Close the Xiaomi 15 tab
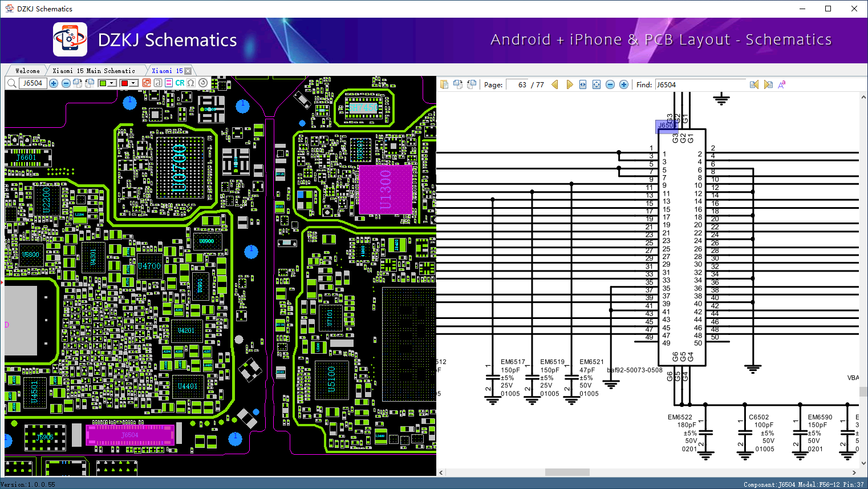Screen dimensions: 868x489 coord(188,71)
